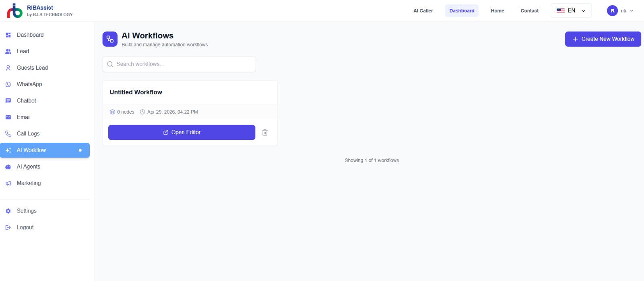The width and height of the screenshot is (644, 281).
Task: Click the Dashboard grid icon in sidebar
Action: pos(8,35)
